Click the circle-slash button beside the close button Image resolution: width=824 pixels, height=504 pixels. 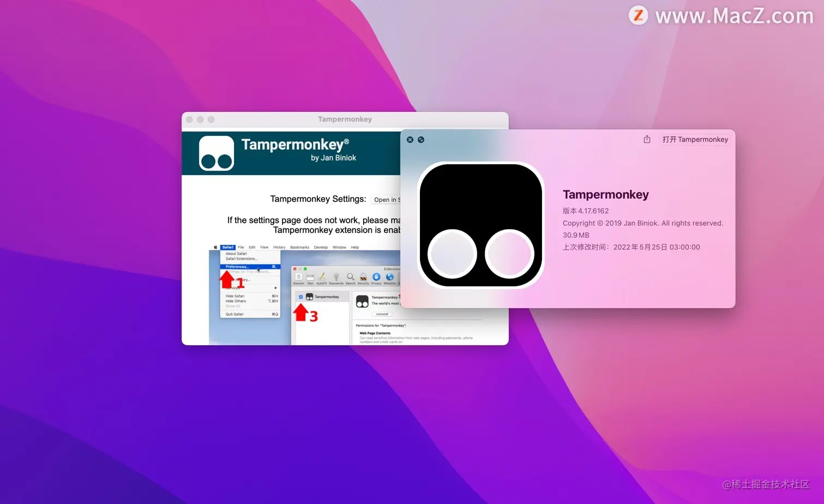point(421,140)
